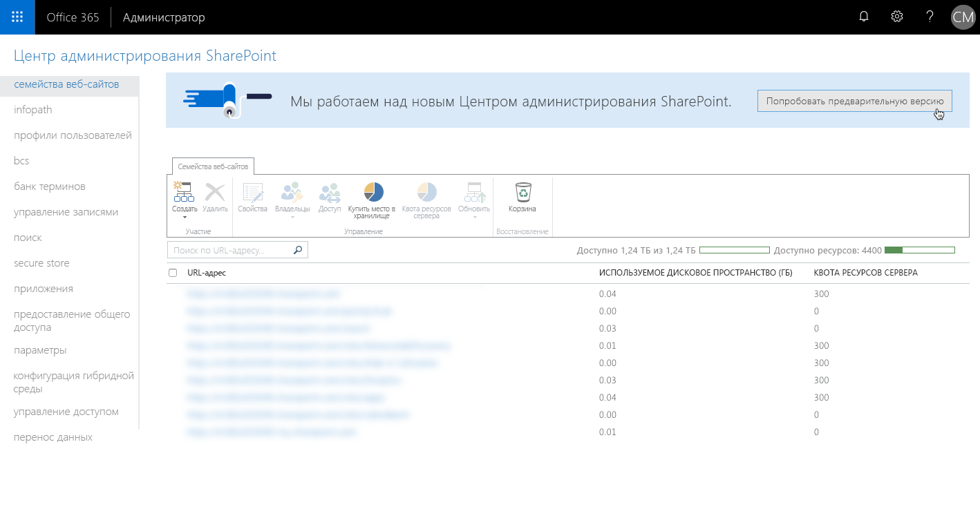This screenshot has height=518, width=980.
Task: Click ИСПОЛЬЗУЕМОЕ ДИСКОВОЕ ПРОСТРАНСТВО (ГБ) header
Action: tap(696, 273)
